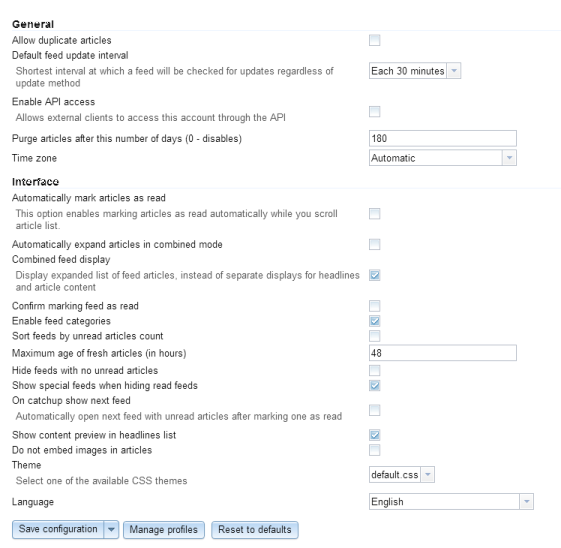561x548 pixels.
Task: Uncheck Show special feeds when hiding read feeds
Action: coord(374,385)
